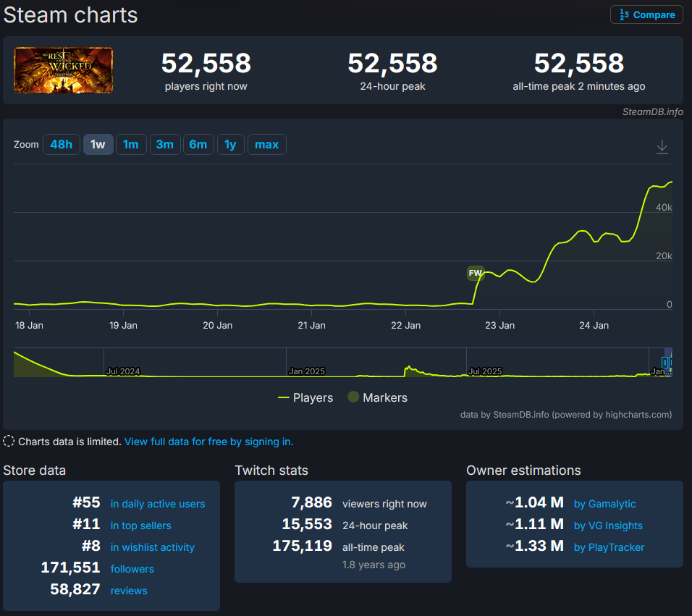Image resolution: width=692 pixels, height=616 pixels.
Task: Switch zoom to 3m
Action: (164, 145)
